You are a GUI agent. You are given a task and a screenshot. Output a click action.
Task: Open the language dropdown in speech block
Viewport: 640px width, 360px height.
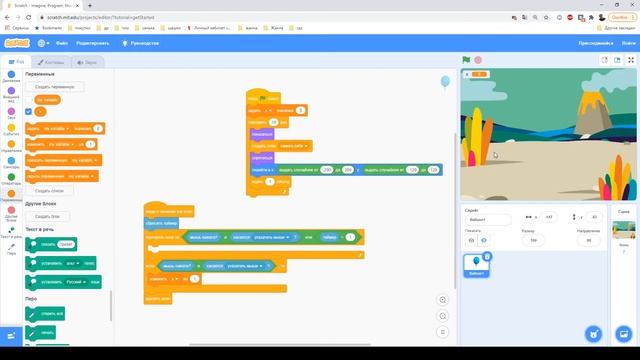(x=76, y=282)
